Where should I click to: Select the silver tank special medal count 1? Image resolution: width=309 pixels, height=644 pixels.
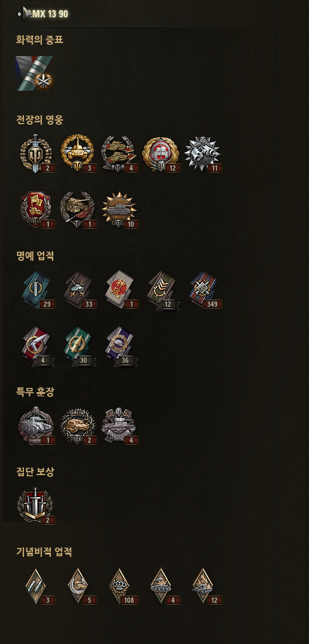[36, 426]
